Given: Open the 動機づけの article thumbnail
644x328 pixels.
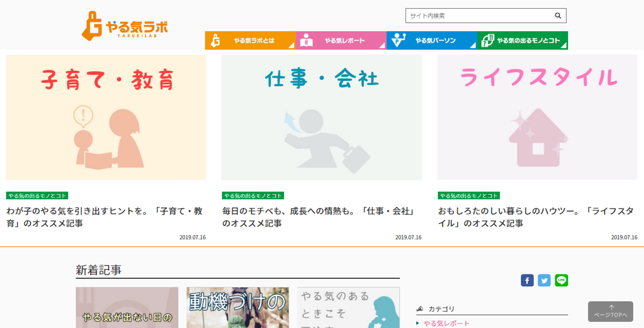Looking at the screenshot, I should point(237,307).
